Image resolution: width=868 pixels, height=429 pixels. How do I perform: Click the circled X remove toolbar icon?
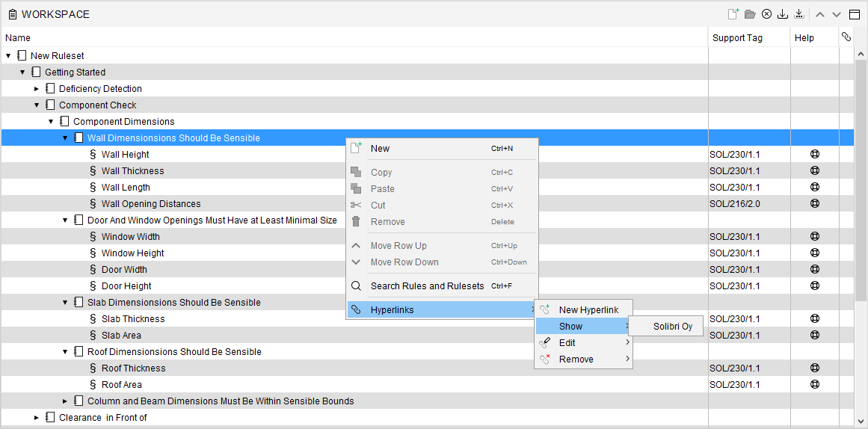(767, 14)
